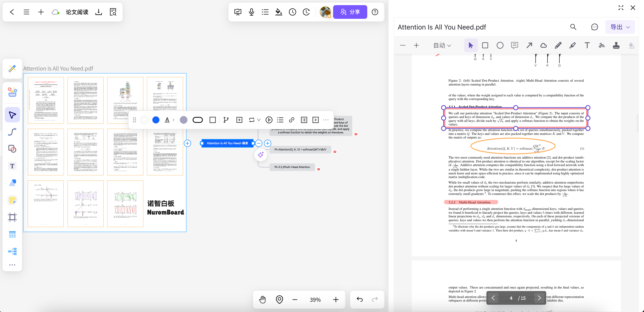
Task: Choose the white fill color swatch
Action: 144,120
